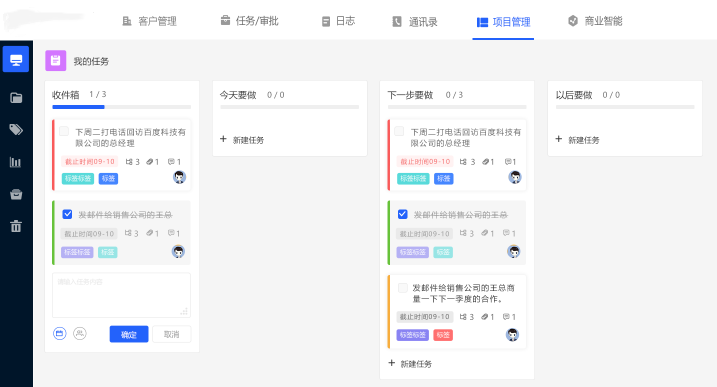Screen dimensions: 717x387
Task: Add 新建任务 in 今天要做 column
Action: tap(242, 140)
